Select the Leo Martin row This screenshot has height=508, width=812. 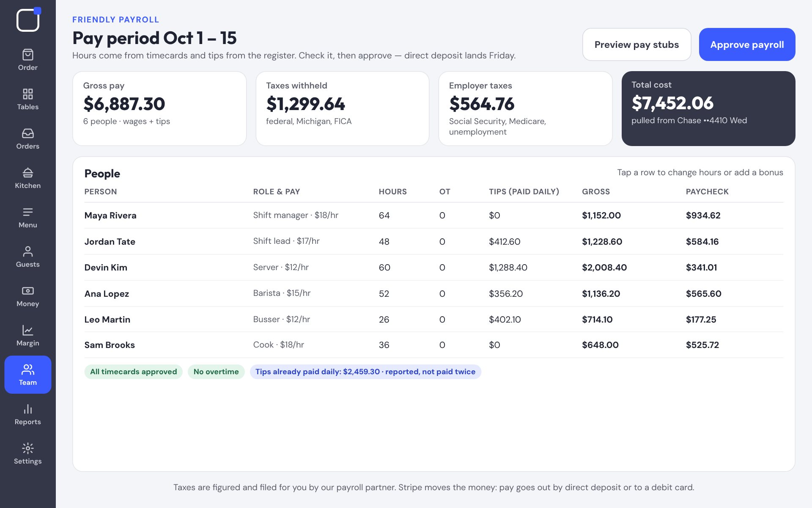pos(433,319)
